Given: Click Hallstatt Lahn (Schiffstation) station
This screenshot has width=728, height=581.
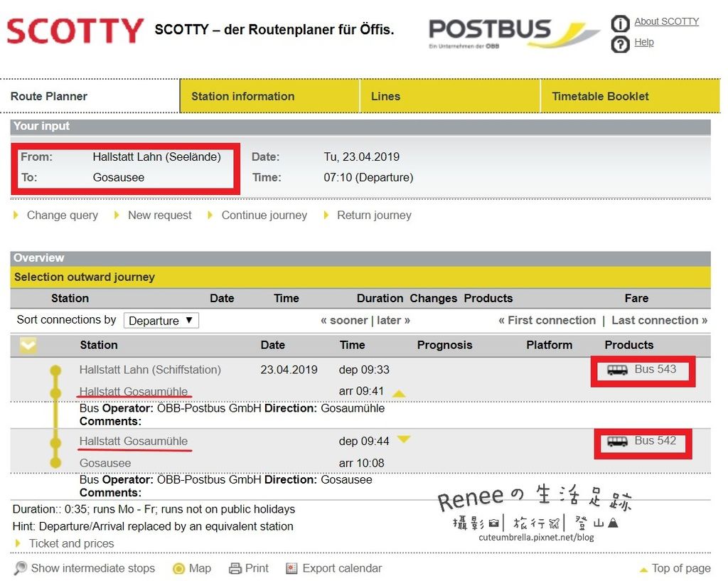Looking at the screenshot, I should (150, 370).
